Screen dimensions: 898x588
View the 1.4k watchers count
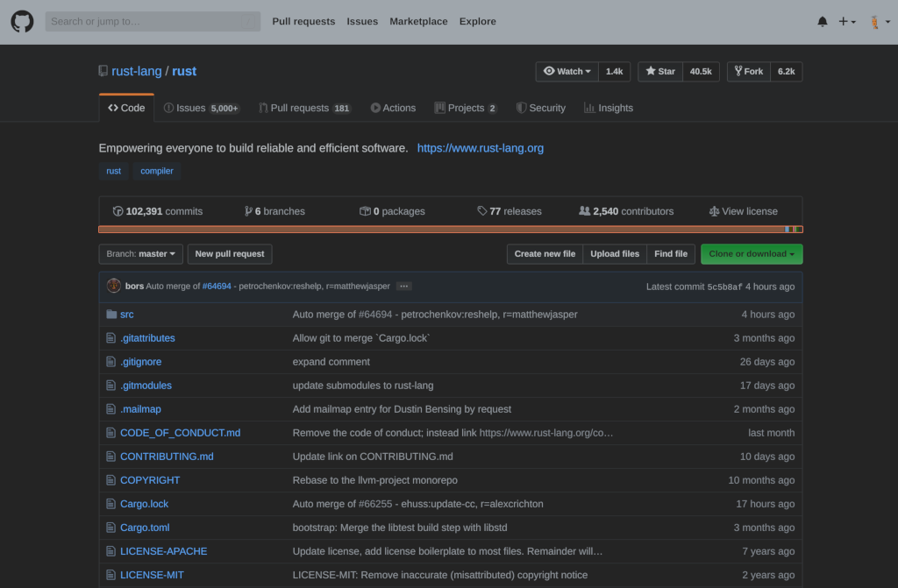[x=614, y=72]
